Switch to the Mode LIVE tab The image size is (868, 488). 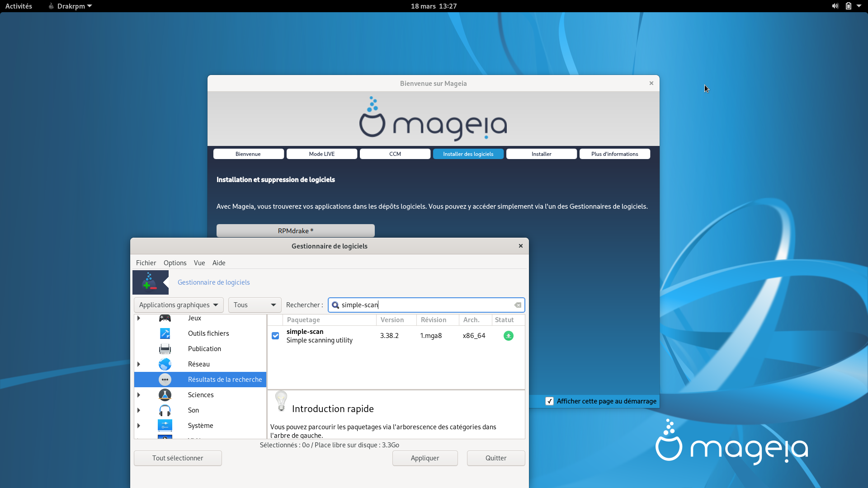[x=321, y=154]
